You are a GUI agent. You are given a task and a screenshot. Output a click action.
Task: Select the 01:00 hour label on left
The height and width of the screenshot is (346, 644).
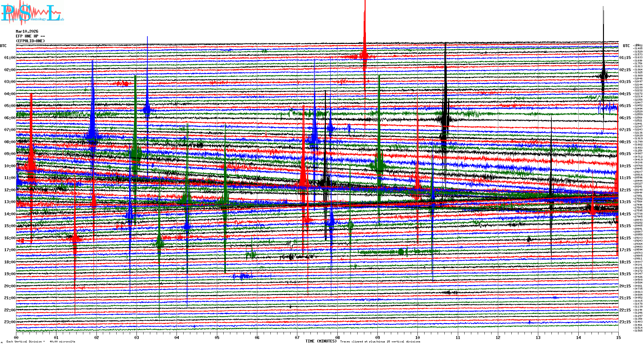point(10,58)
